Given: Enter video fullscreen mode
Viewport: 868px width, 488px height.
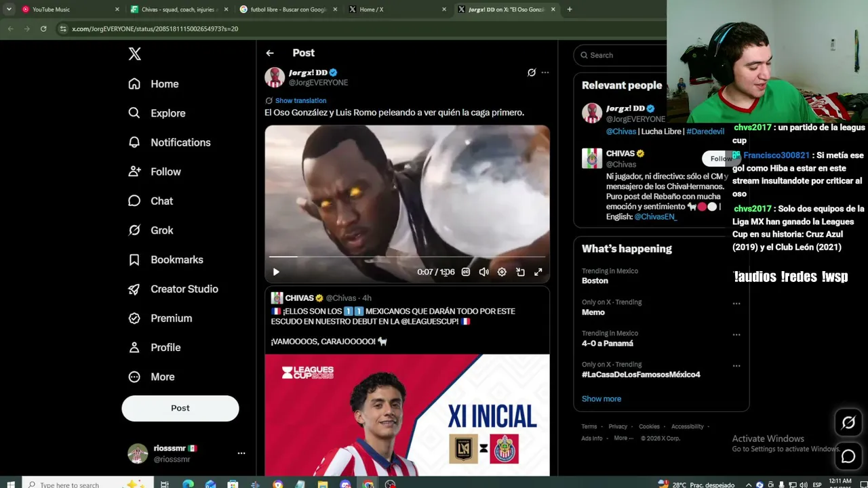Looking at the screenshot, I should pyautogui.click(x=538, y=272).
